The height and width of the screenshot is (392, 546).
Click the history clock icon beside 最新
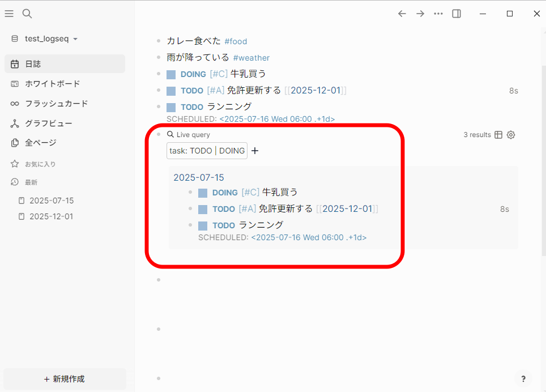[15, 182]
